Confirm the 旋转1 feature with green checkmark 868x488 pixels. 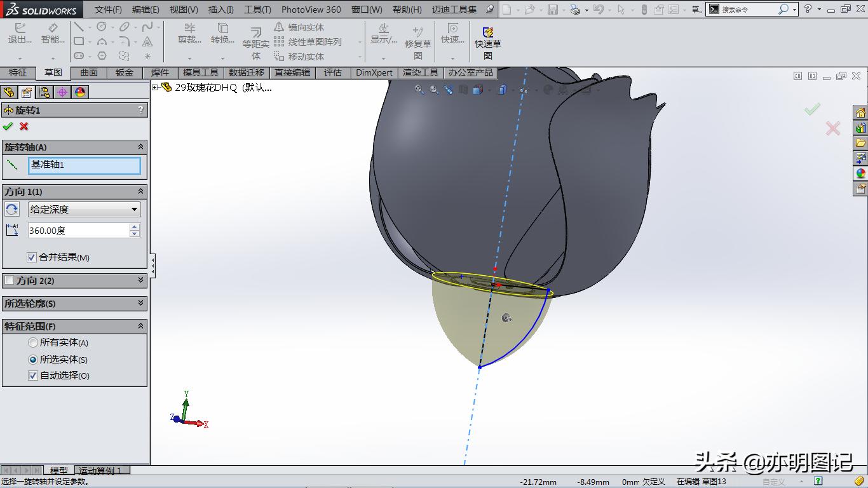(8, 126)
